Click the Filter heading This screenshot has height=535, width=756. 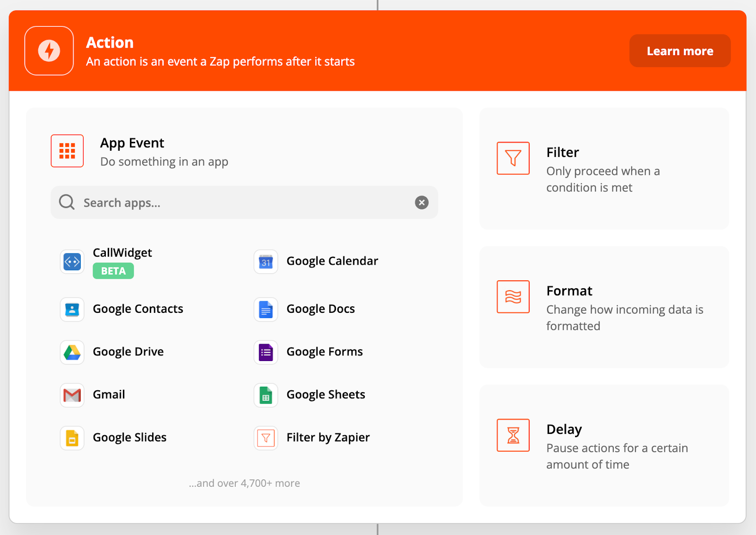tap(563, 152)
